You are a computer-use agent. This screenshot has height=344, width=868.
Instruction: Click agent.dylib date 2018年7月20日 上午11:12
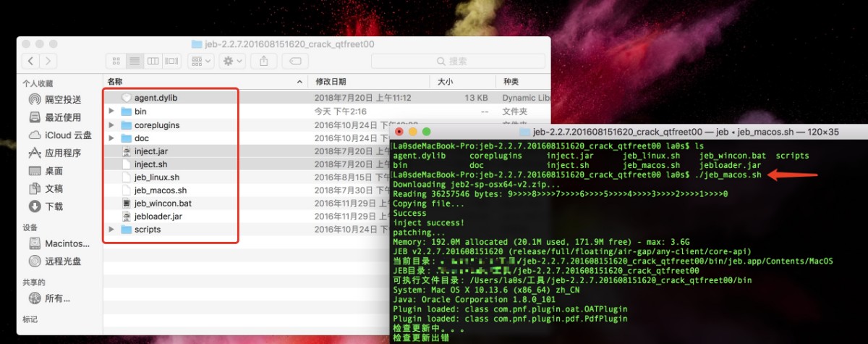click(362, 98)
